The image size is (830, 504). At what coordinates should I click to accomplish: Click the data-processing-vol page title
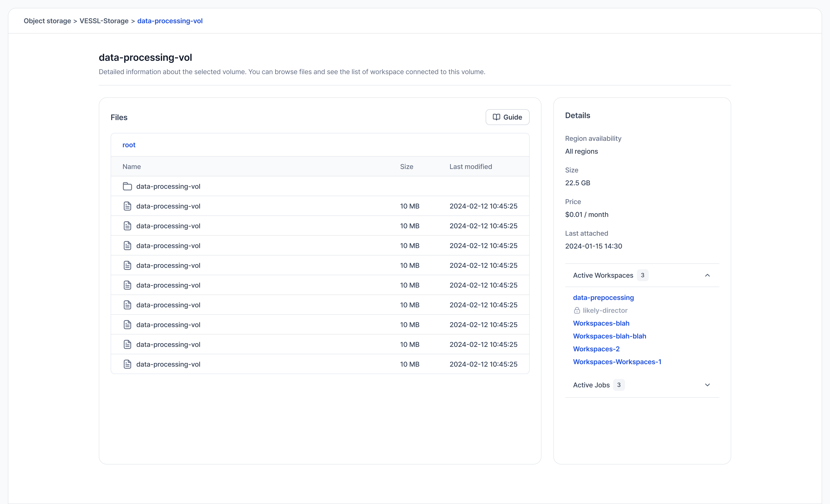(145, 57)
